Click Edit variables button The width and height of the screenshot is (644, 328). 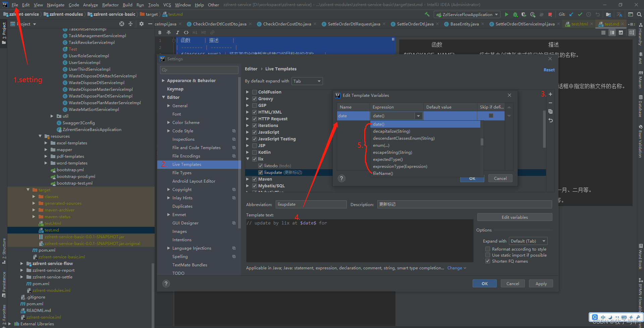pyautogui.click(x=515, y=217)
